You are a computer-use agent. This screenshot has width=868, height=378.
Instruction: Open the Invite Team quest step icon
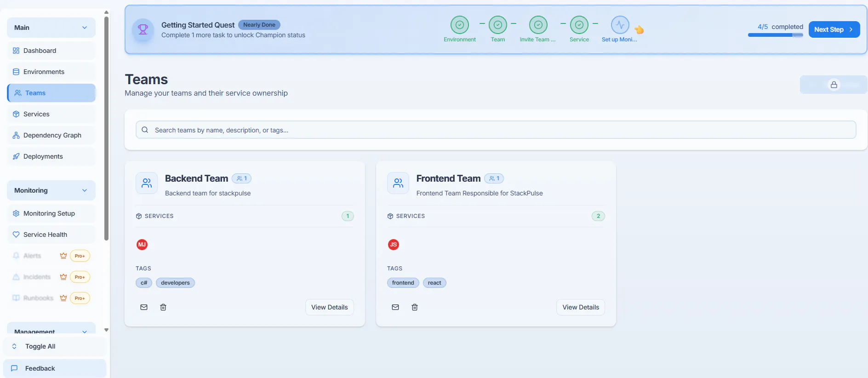538,25
